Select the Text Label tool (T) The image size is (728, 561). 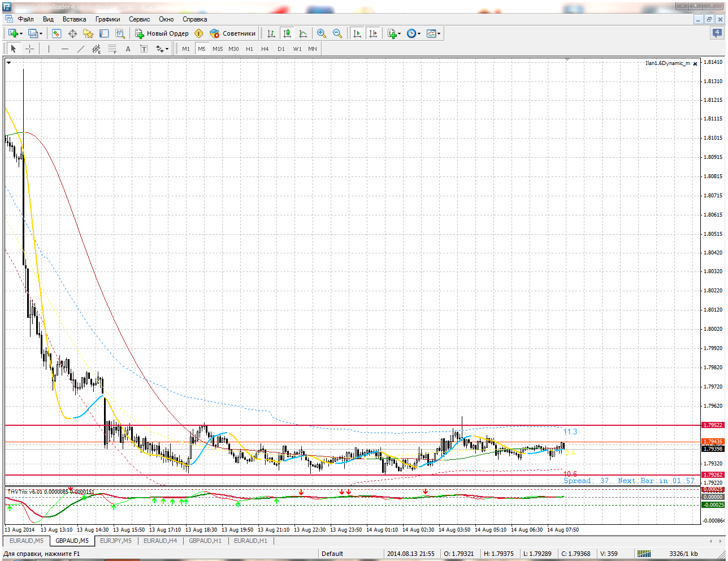click(144, 49)
